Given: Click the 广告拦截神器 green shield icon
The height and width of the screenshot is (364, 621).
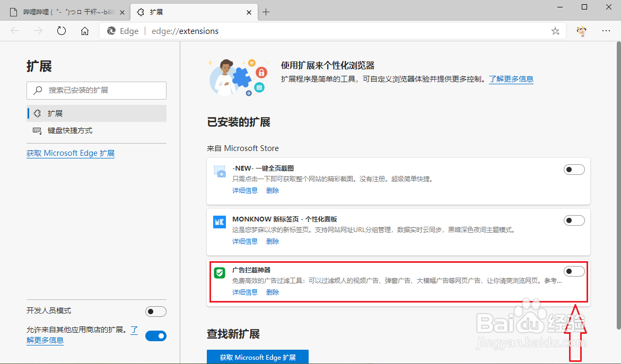Looking at the screenshot, I should (220, 273).
